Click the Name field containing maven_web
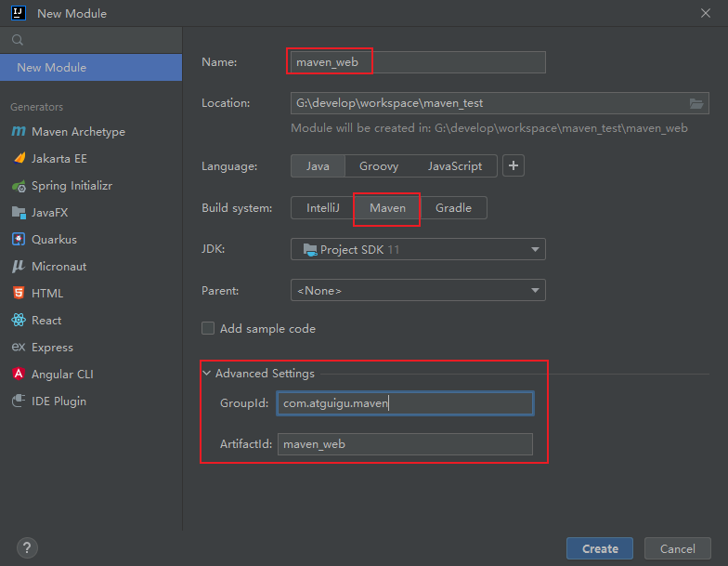Screen dimensions: 728x566 click(418, 62)
